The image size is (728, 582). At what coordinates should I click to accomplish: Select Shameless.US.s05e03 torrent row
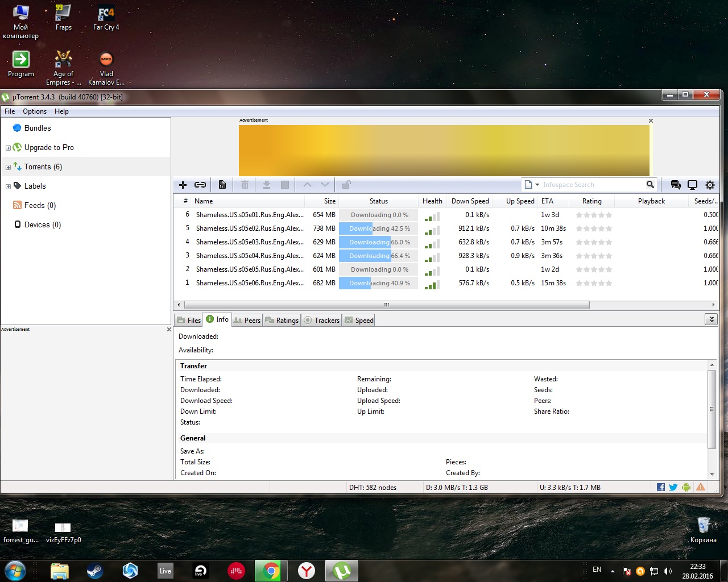pyautogui.click(x=250, y=242)
